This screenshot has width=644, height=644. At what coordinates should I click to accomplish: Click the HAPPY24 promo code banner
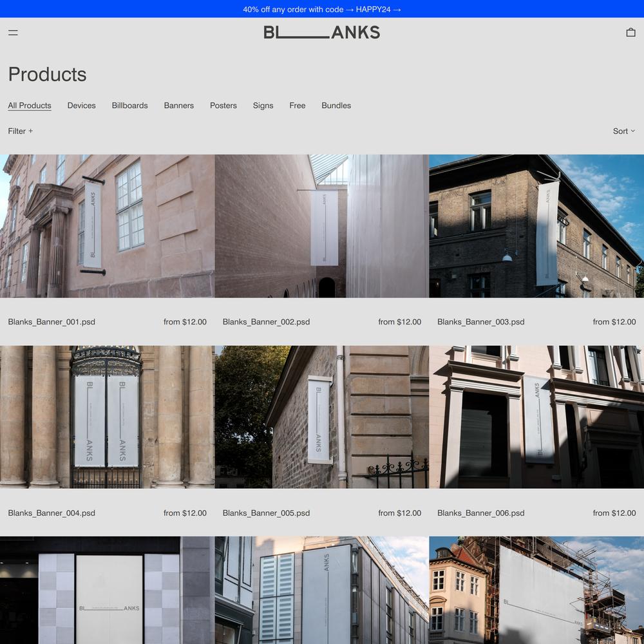click(x=322, y=9)
